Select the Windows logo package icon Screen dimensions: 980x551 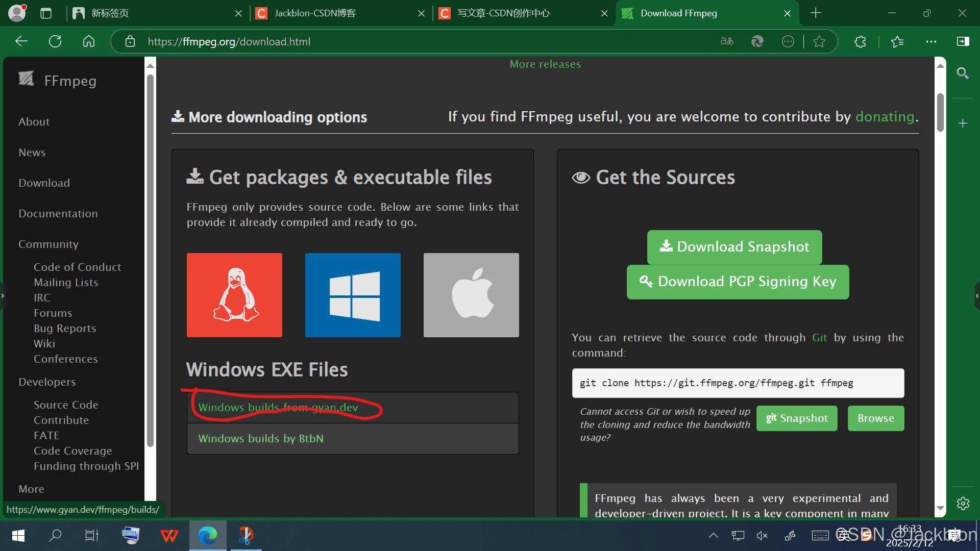click(x=353, y=295)
